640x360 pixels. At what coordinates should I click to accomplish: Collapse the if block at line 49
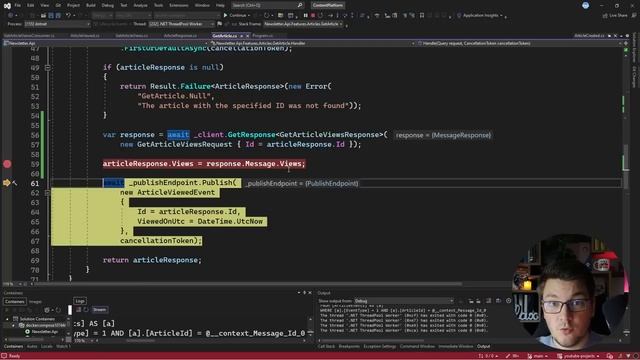click(x=48, y=67)
